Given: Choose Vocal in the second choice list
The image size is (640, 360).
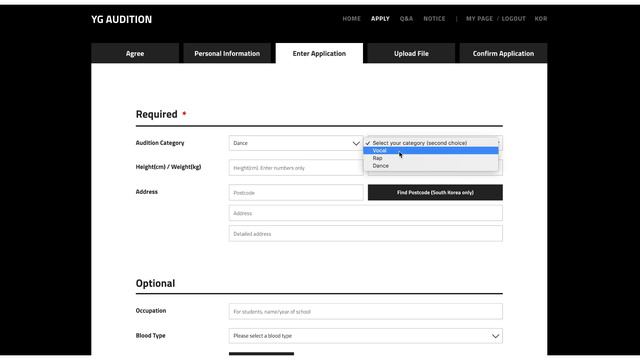Looking at the screenshot, I should point(431,151).
